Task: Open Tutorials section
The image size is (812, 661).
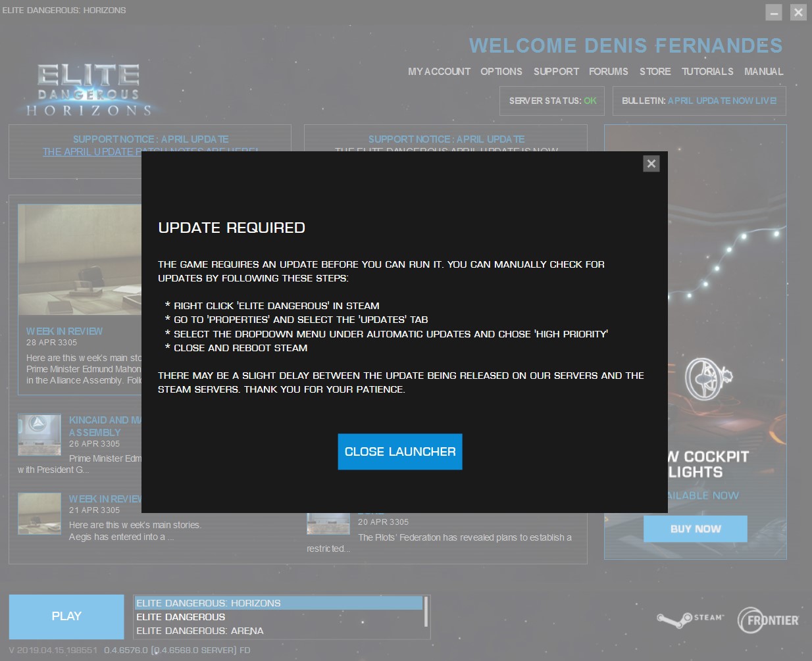Action: 707,72
